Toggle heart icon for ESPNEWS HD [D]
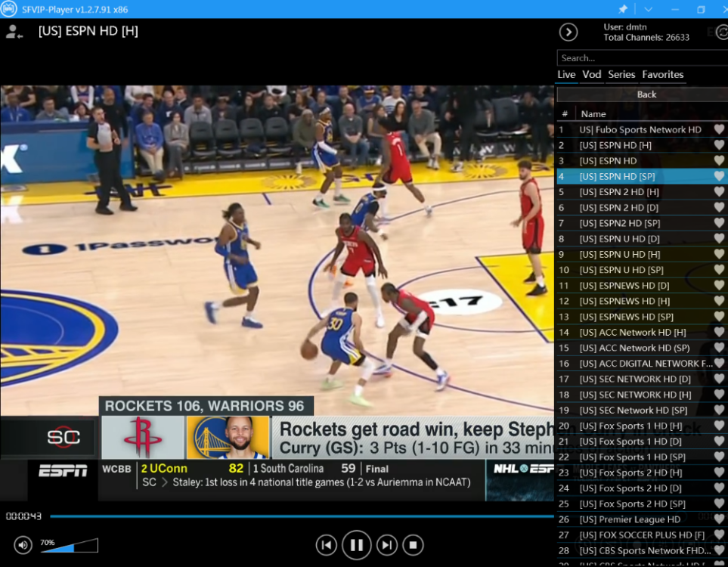Image resolution: width=728 pixels, height=567 pixels. [x=719, y=285]
